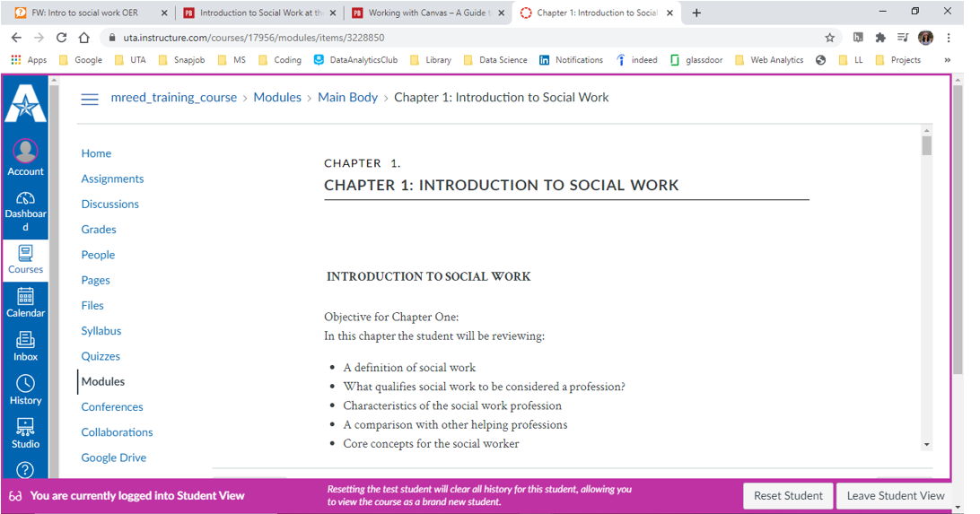The height and width of the screenshot is (514, 980).
Task: Open the LL bookmarks folder
Action: tap(852, 60)
